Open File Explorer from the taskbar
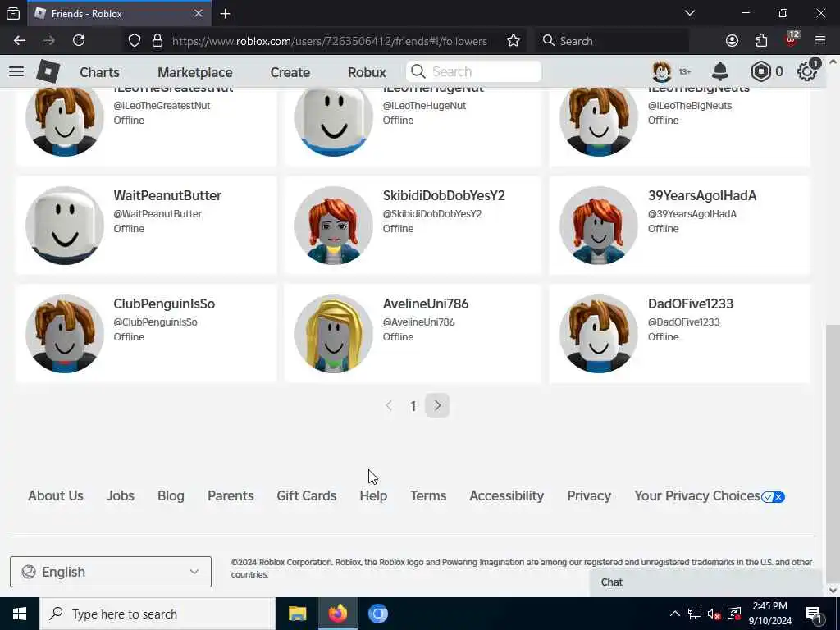The width and height of the screenshot is (840, 630). click(x=297, y=614)
